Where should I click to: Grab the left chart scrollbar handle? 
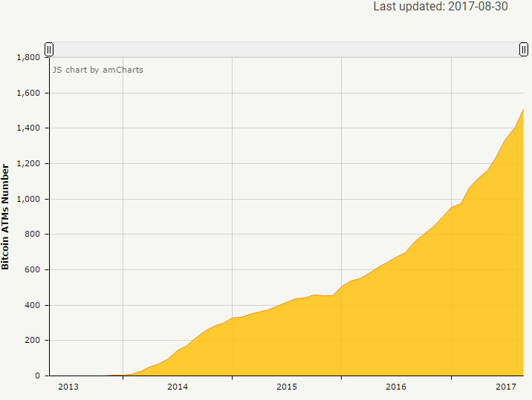[49, 50]
